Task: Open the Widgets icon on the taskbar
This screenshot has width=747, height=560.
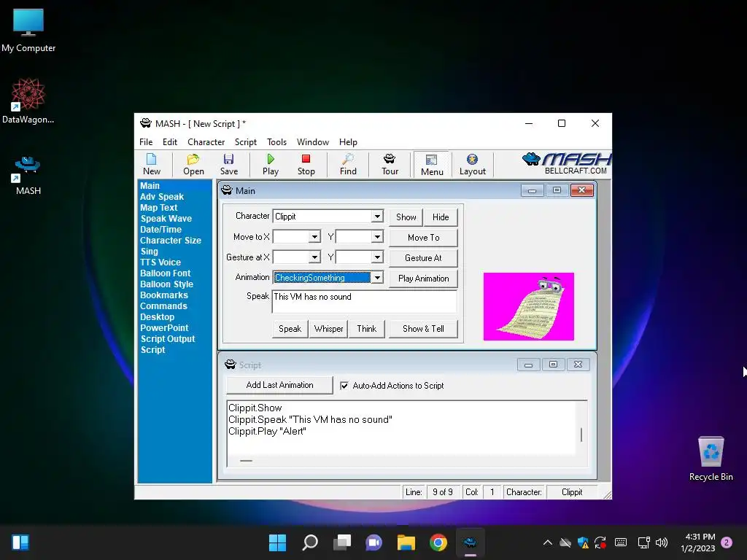Action: pyautogui.click(x=20, y=542)
